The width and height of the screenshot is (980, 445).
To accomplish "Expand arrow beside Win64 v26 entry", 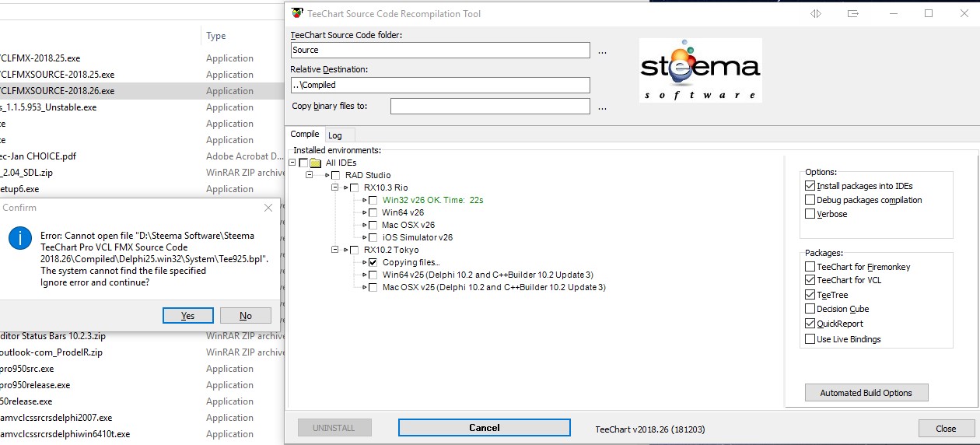I will coord(364,212).
